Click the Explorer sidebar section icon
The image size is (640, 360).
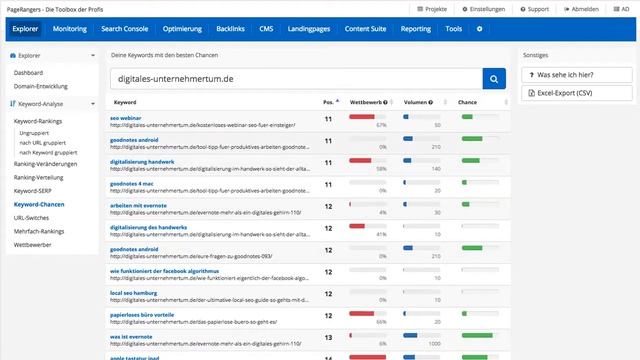pos(13,56)
